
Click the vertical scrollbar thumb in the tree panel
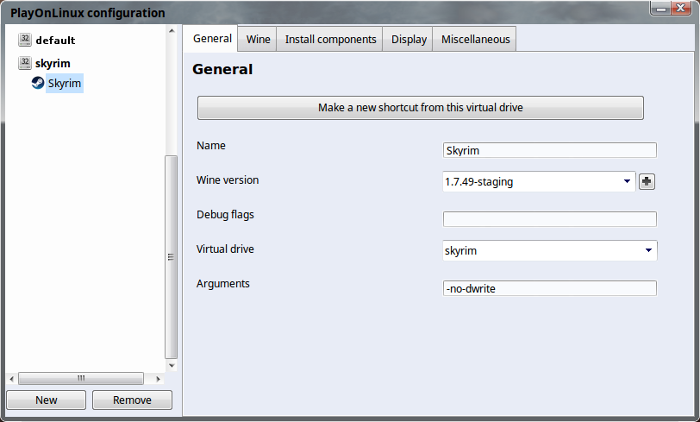click(171, 257)
